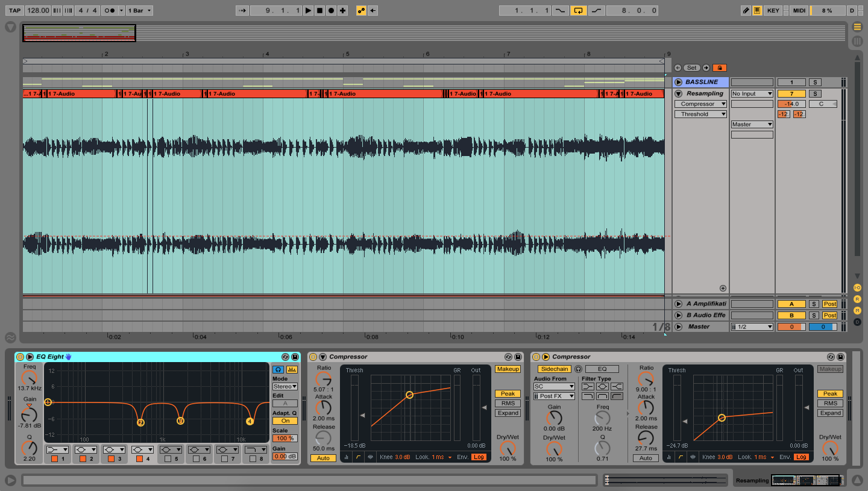Click the MIDI overdub plus icon
This screenshot has height=491, width=868.
pyautogui.click(x=342, y=10)
